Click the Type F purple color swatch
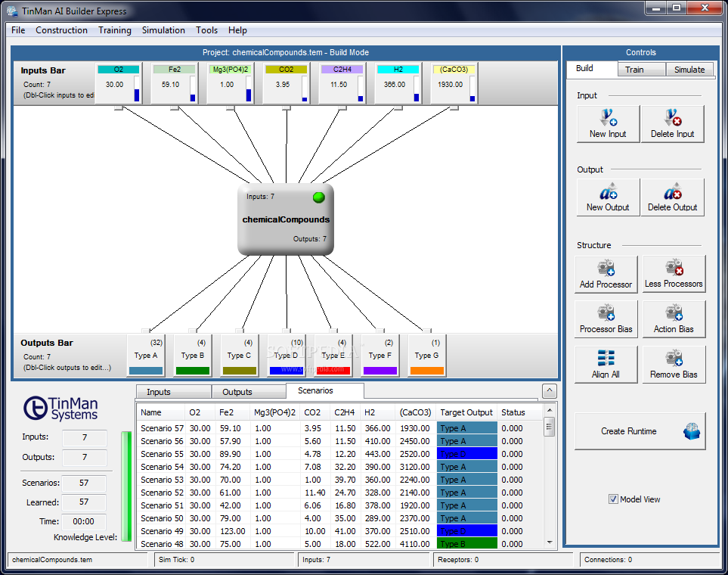The height and width of the screenshot is (575, 728). pyautogui.click(x=379, y=371)
